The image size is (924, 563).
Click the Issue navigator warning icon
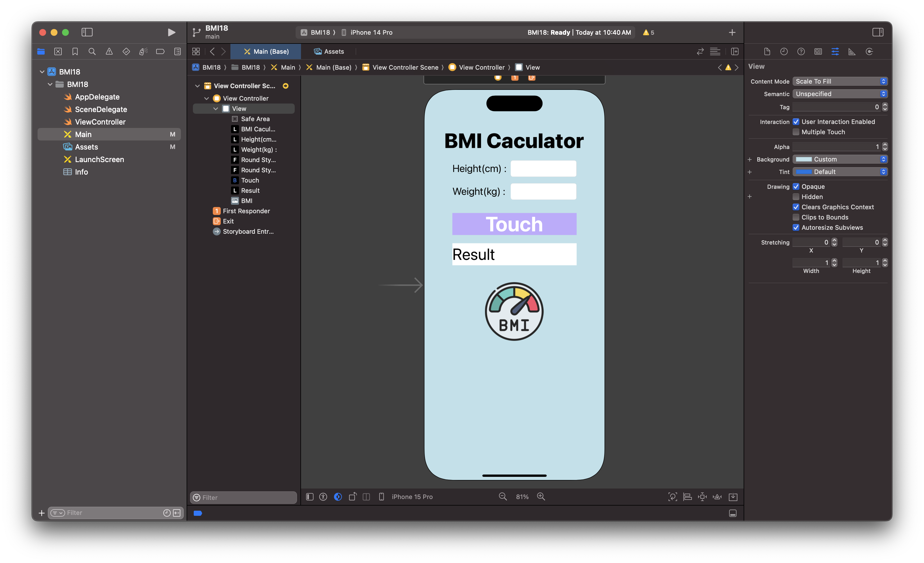(x=109, y=52)
